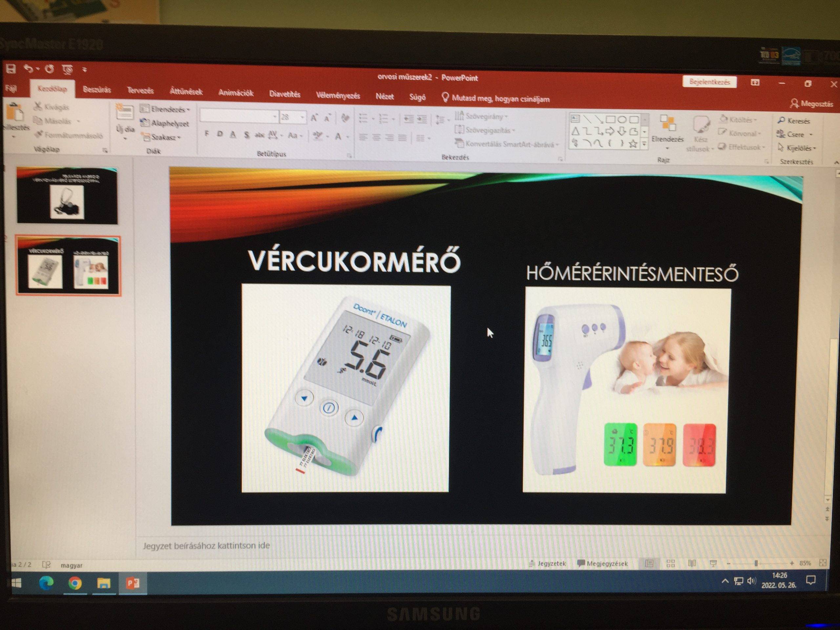Viewport: 840px width, 630px height.
Task: Toggle bold F formatting
Action: pyautogui.click(x=207, y=134)
